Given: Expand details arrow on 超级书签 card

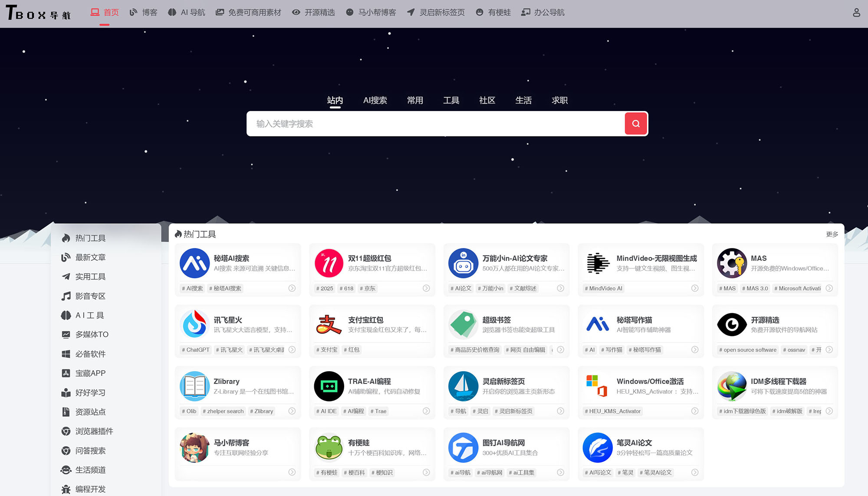Looking at the screenshot, I should tap(561, 349).
